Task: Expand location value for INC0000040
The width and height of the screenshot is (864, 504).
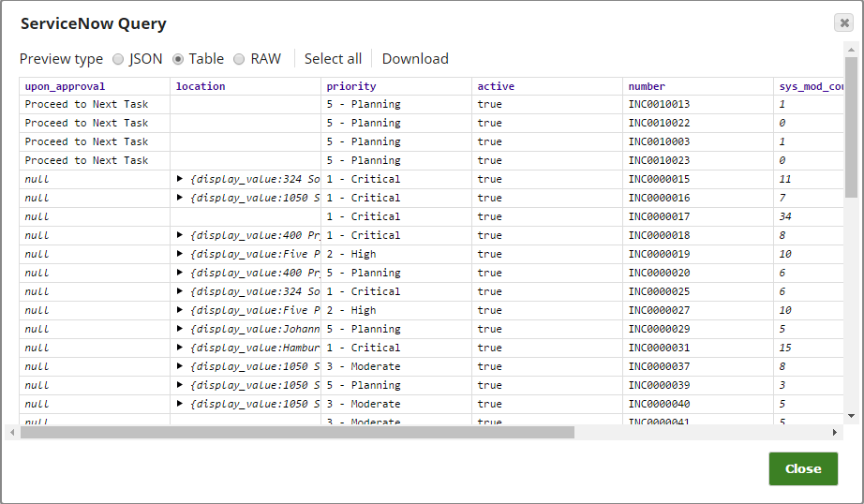Action: click(x=180, y=403)
